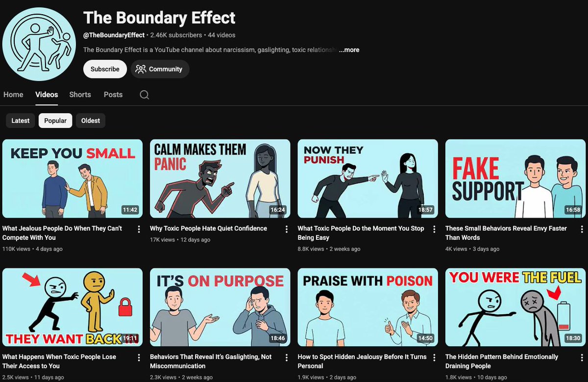
Task: Click the '2.46K subscribers' count
Action: coord(176,35)
